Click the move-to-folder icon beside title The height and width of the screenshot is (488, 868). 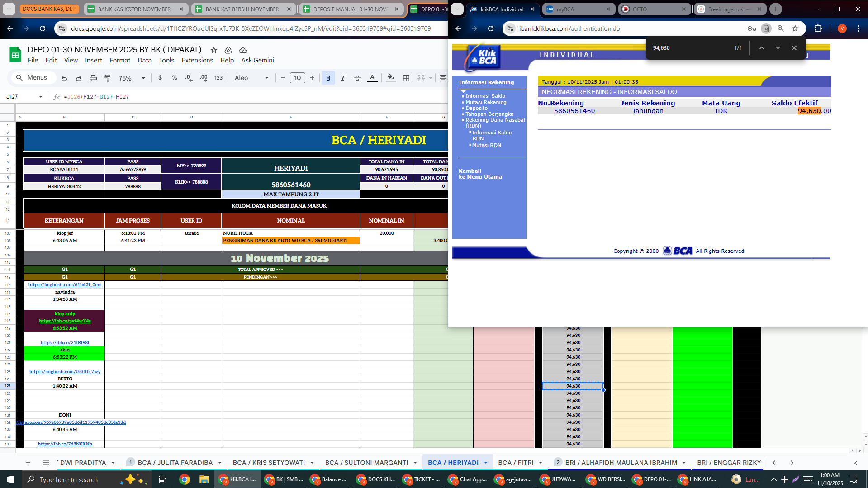pos(228,50)
